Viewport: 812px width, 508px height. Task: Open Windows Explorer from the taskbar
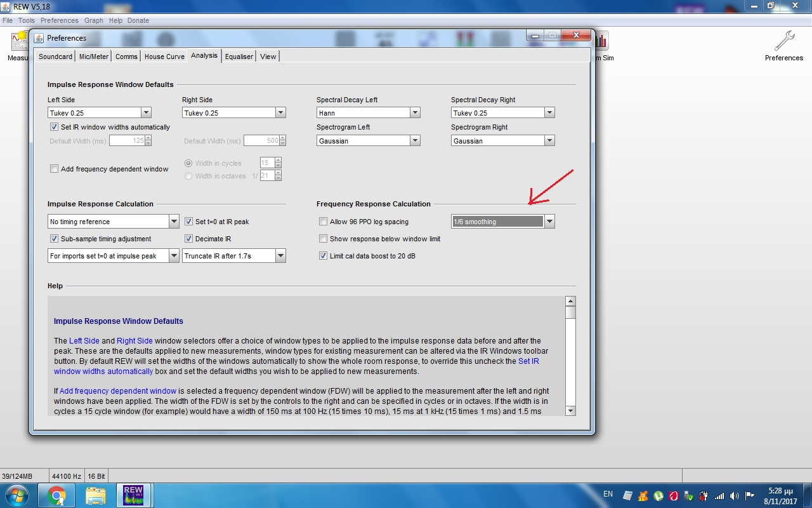pos(95,495)
